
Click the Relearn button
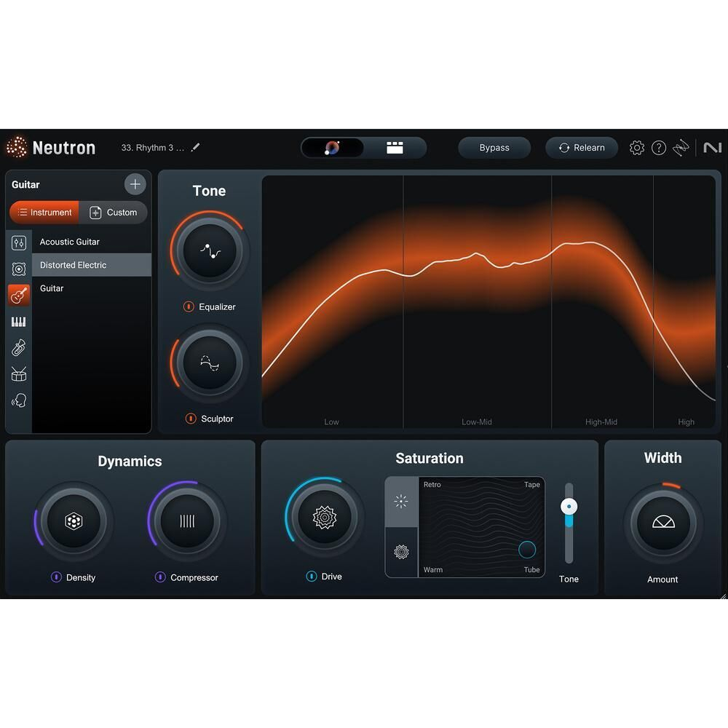click(x=582, y=147)
